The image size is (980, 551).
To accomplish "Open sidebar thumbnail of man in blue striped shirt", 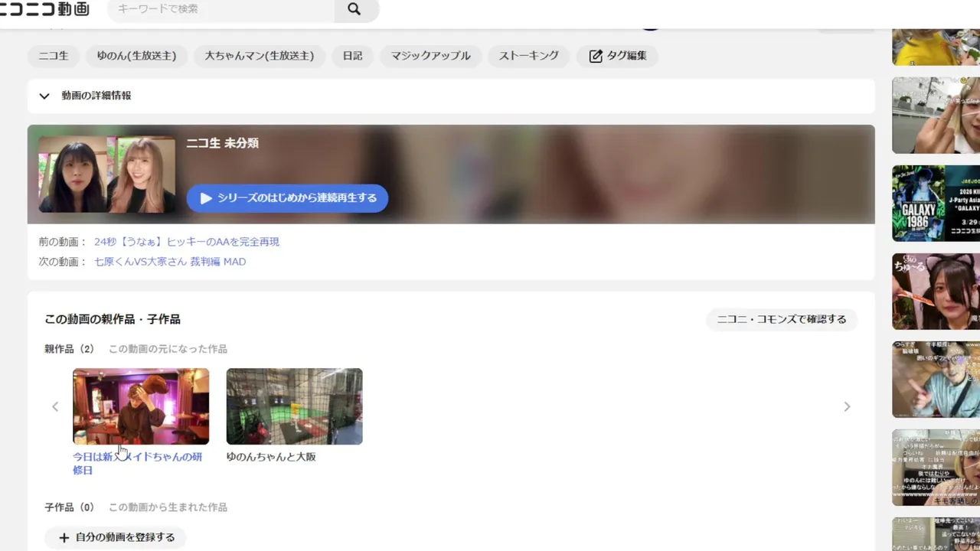I will [936, 380].
